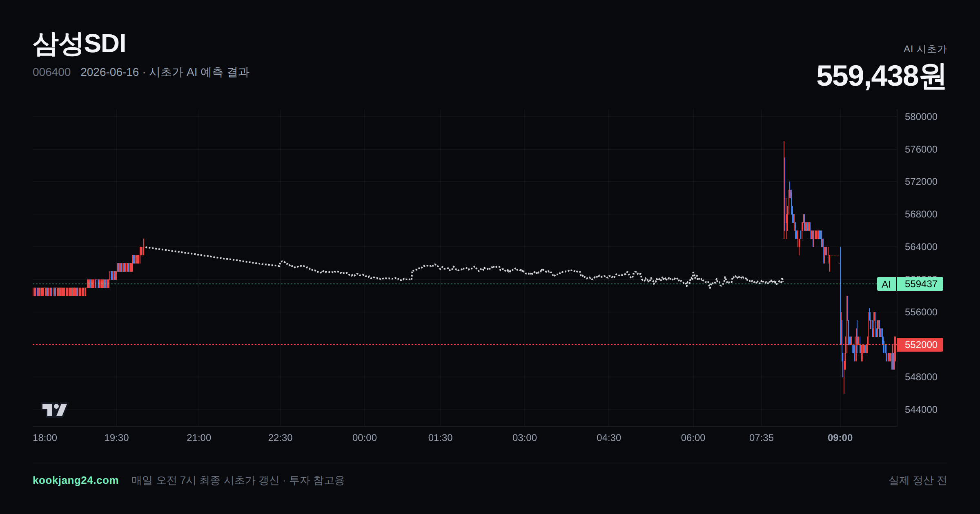Select the bold 09:00 market open label
The width and height of the screenshot is (980, 514).
[840, 438]
